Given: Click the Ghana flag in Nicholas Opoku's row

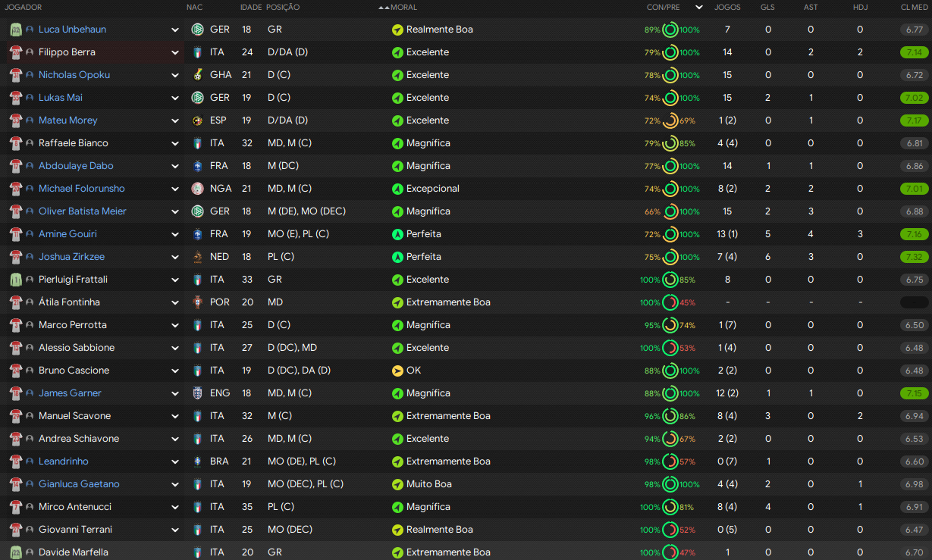Looking at the screenshot, I should [198, 75].
